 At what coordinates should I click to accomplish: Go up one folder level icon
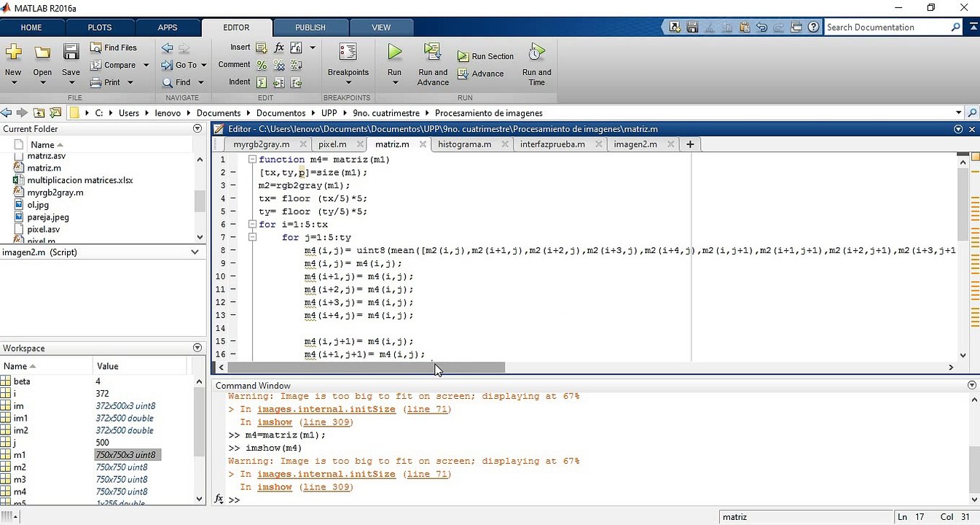pyautogui.click(x=38, y=113)
